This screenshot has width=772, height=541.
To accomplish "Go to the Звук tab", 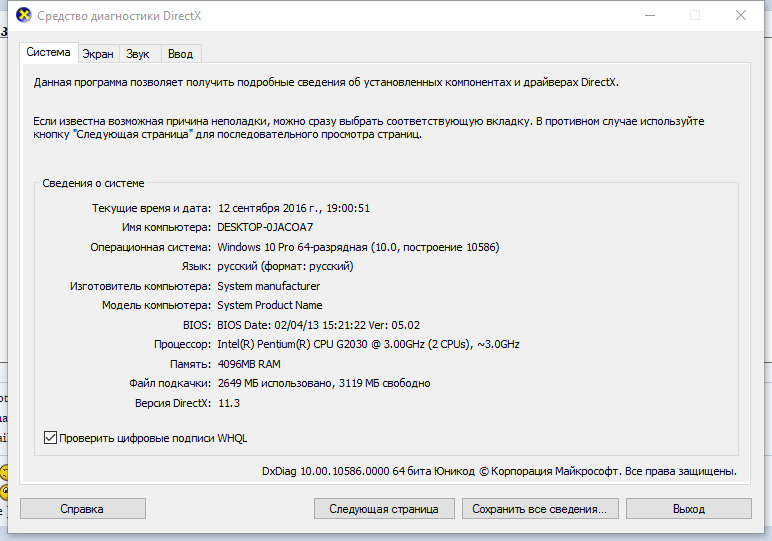I will click(138, 54).
